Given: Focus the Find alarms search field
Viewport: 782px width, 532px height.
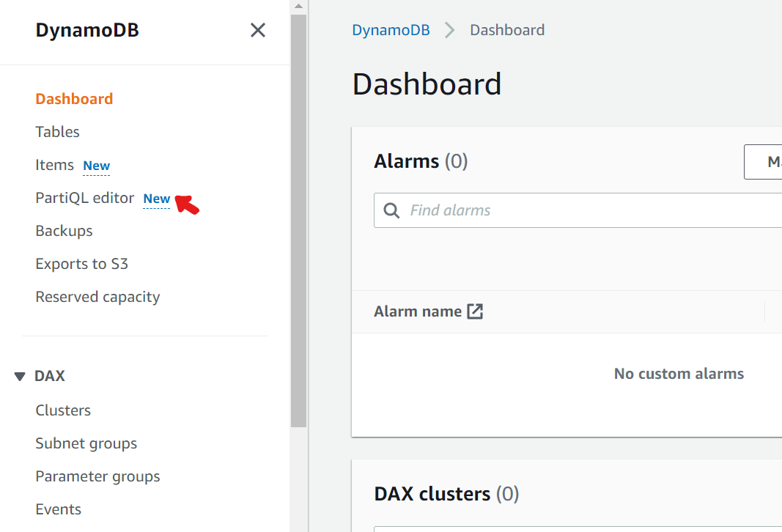Looking at the screenshot, I should pyautogui.click(x=586, y=211).
